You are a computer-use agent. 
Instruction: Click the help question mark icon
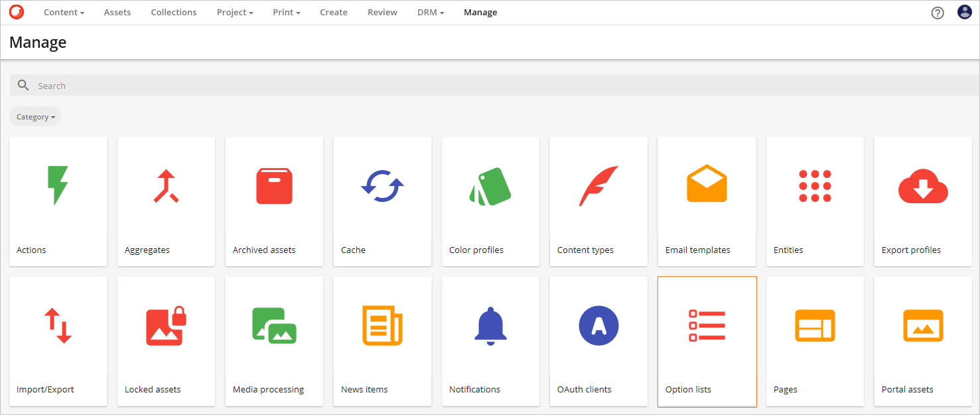click(x=938, y=13)
